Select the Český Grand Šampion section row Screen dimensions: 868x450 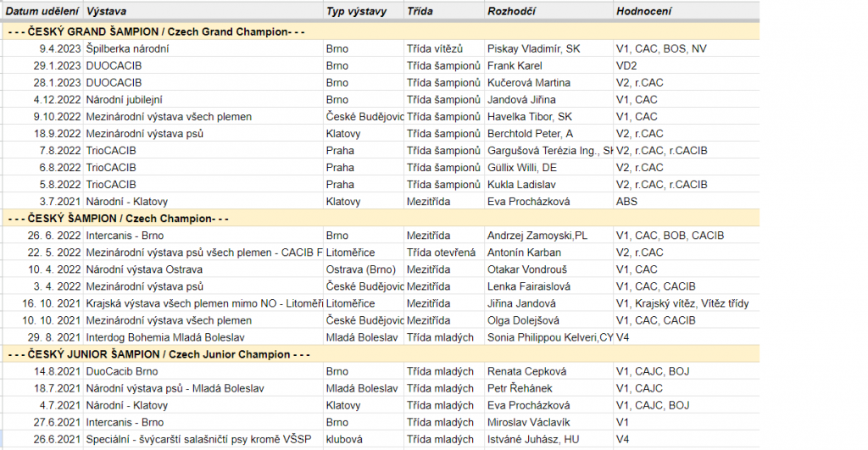pyautogui.click(x=381, y=31)
